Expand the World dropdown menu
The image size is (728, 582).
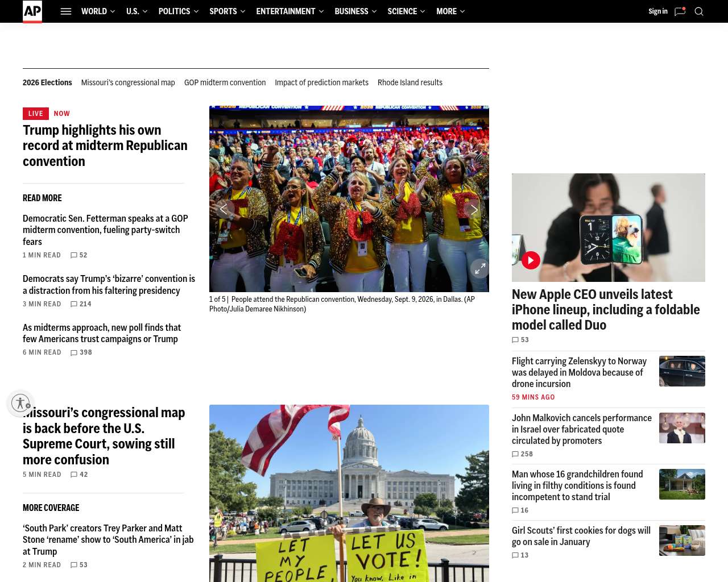pyautogui.click(x=98, y=11)
